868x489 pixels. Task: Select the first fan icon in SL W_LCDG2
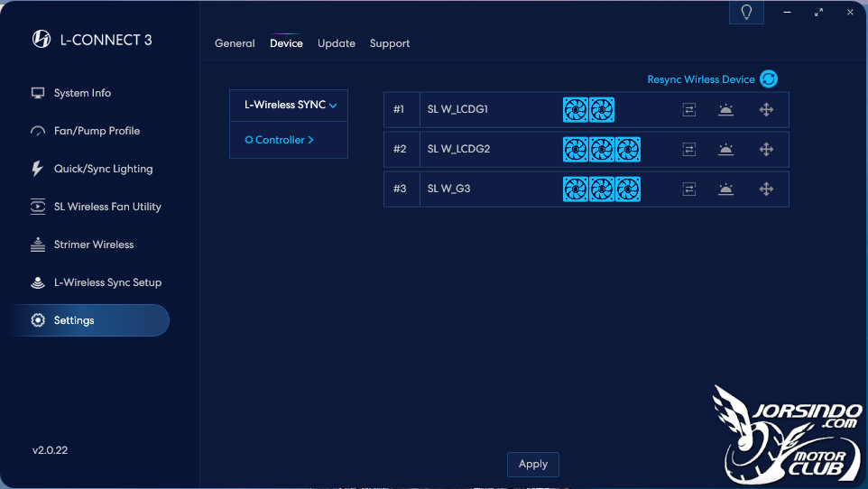(x=576, y=150)
